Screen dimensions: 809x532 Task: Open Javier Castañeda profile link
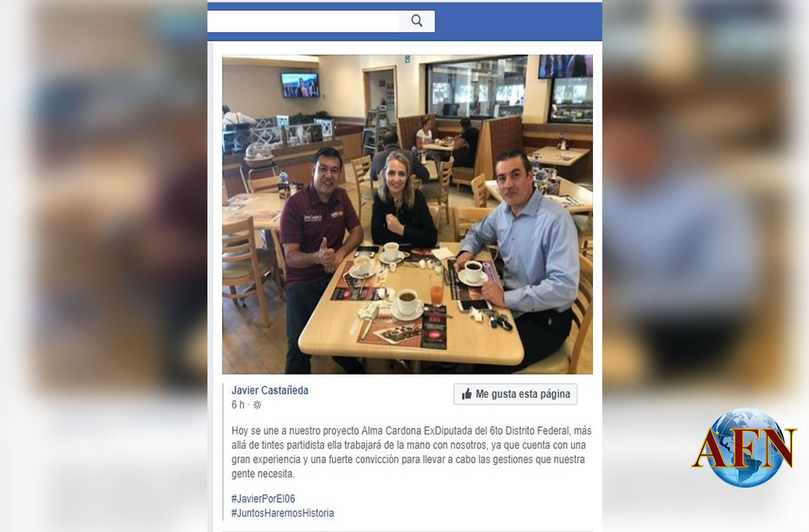[x=270, y=390]
